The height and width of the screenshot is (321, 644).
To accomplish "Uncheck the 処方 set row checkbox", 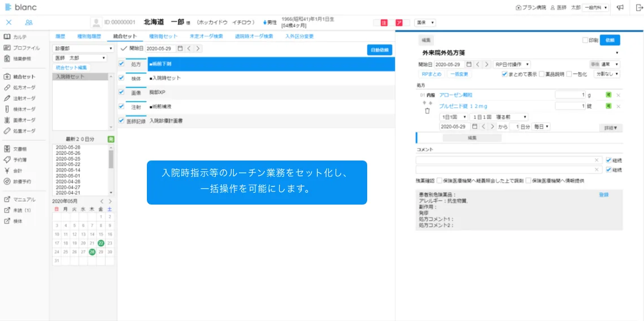I will [121, 64].
